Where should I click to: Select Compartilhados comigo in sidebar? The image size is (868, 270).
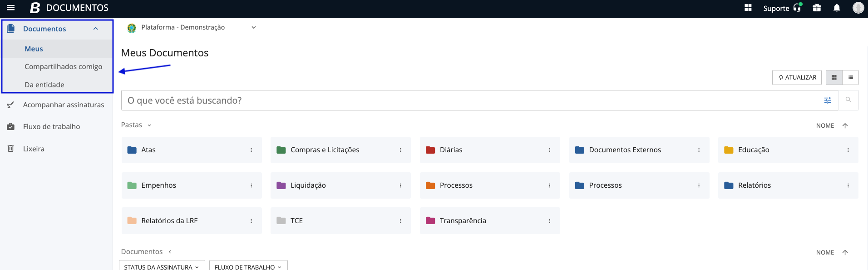point(63,67)
